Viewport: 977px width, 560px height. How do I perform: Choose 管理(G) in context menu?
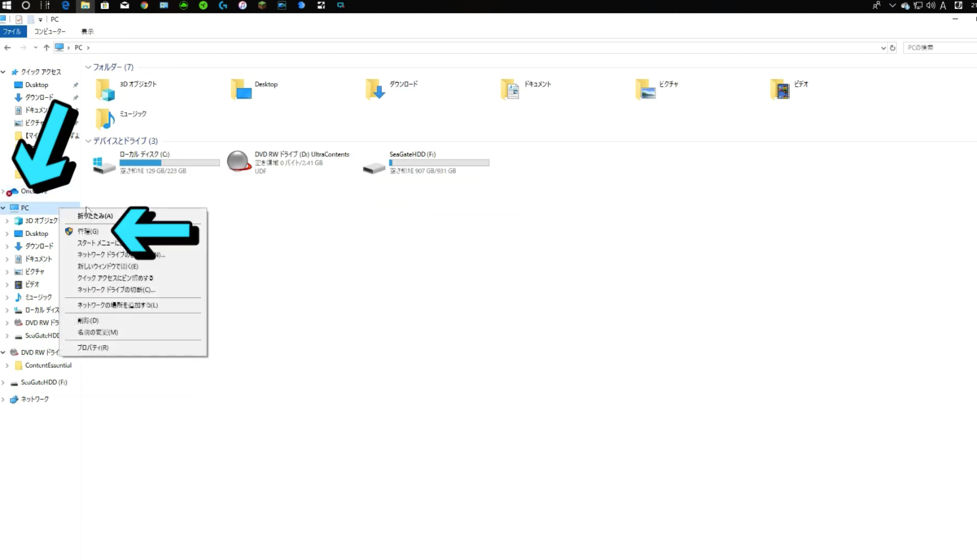tap(134, 231)
